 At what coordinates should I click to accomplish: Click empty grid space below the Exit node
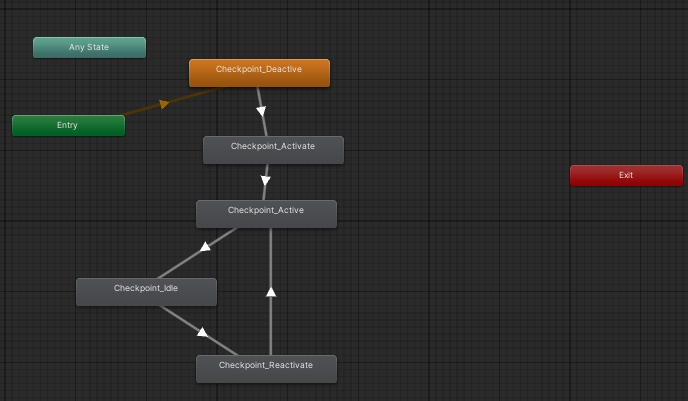[626, 290]
